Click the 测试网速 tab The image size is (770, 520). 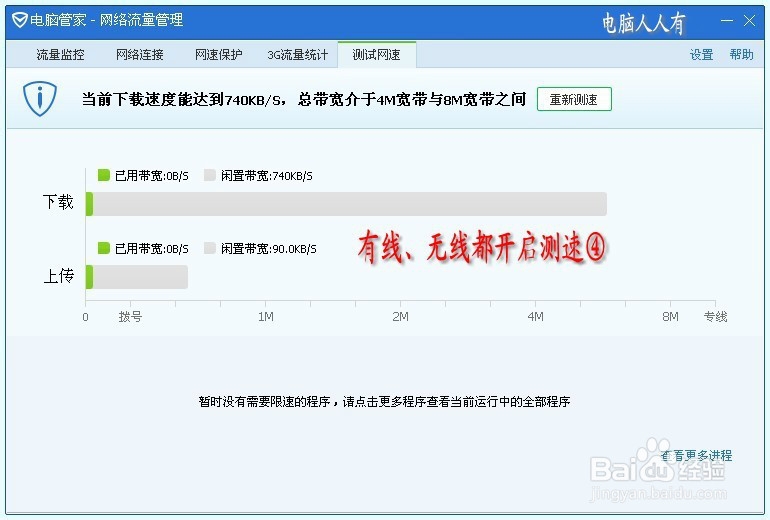[377, 55]
